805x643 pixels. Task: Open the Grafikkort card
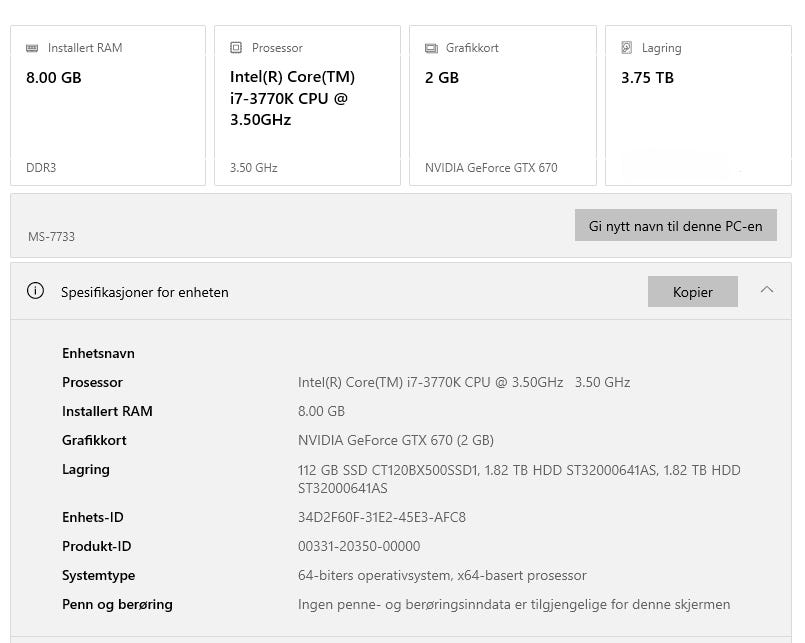pos(503,105)
